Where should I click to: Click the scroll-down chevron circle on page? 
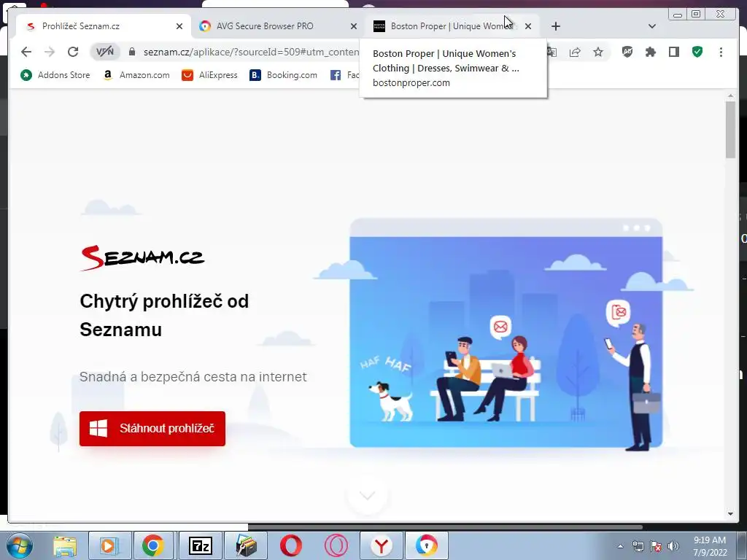pos(368,496)
